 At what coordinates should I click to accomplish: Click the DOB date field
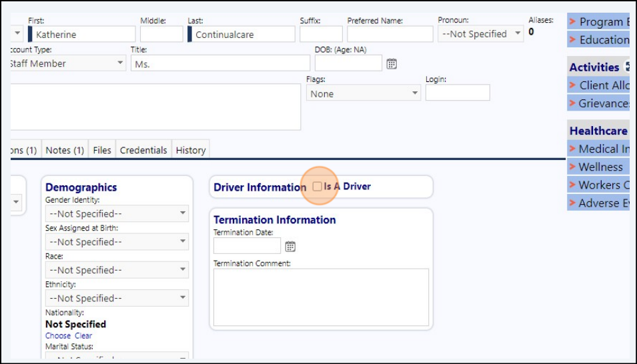(348, 63)
